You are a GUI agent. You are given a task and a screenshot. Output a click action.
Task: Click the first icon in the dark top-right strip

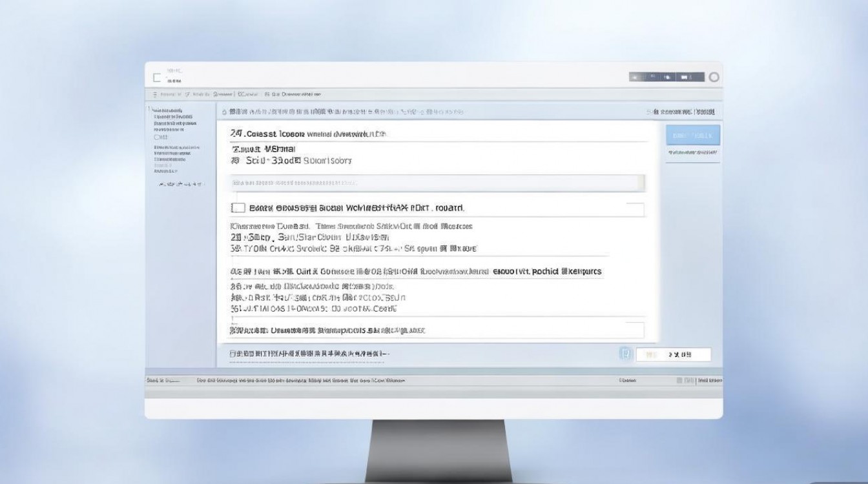(x=635, y=77)
